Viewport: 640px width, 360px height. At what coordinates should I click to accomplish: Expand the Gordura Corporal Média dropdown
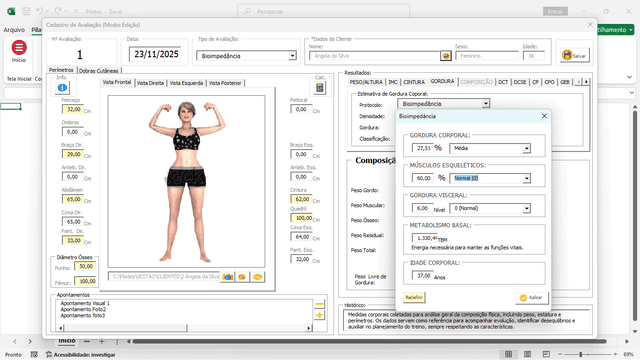coord(527,149)
